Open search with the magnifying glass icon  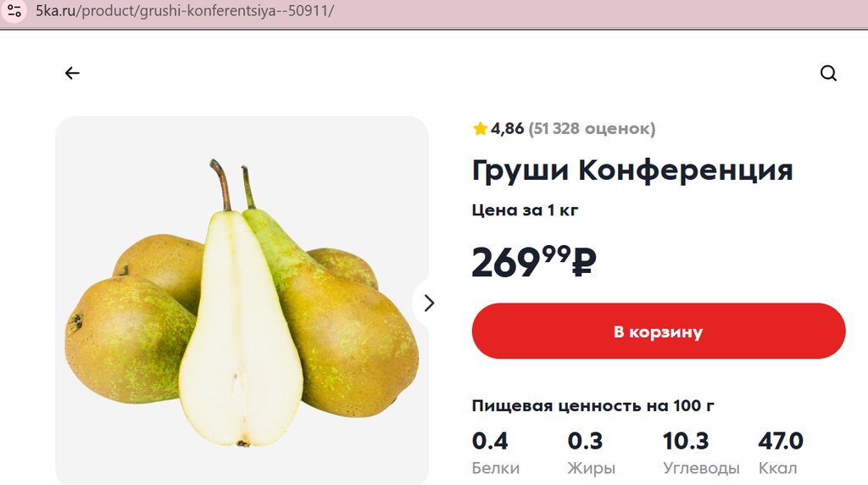[828, 73]
